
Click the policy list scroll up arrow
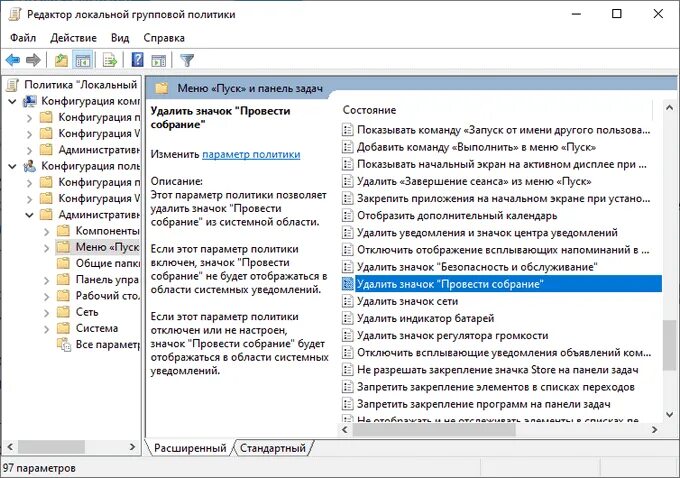(669, 108)
